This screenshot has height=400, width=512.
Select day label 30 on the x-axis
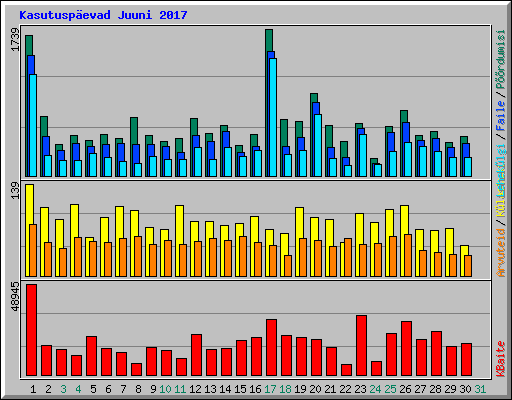465,389
